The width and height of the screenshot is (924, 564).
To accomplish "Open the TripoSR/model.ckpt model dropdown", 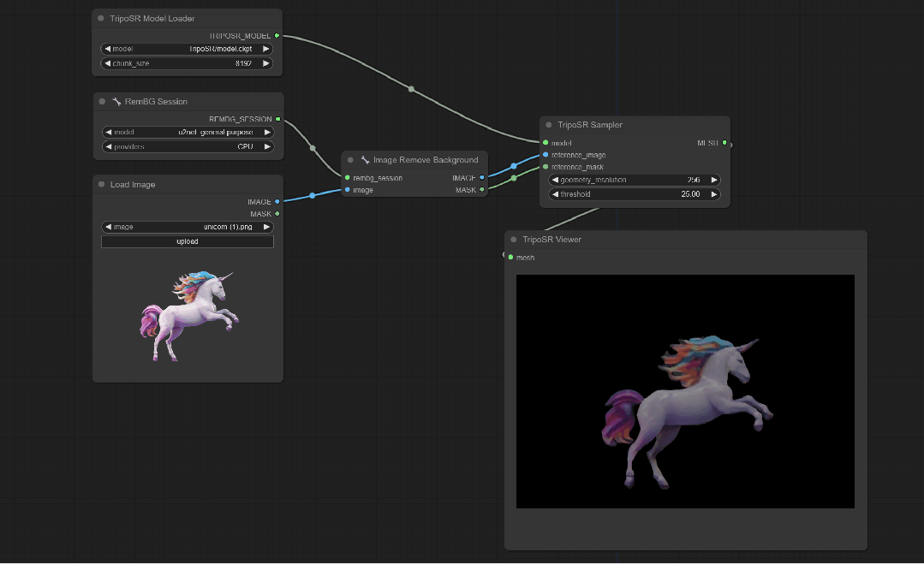I will 187,49.
